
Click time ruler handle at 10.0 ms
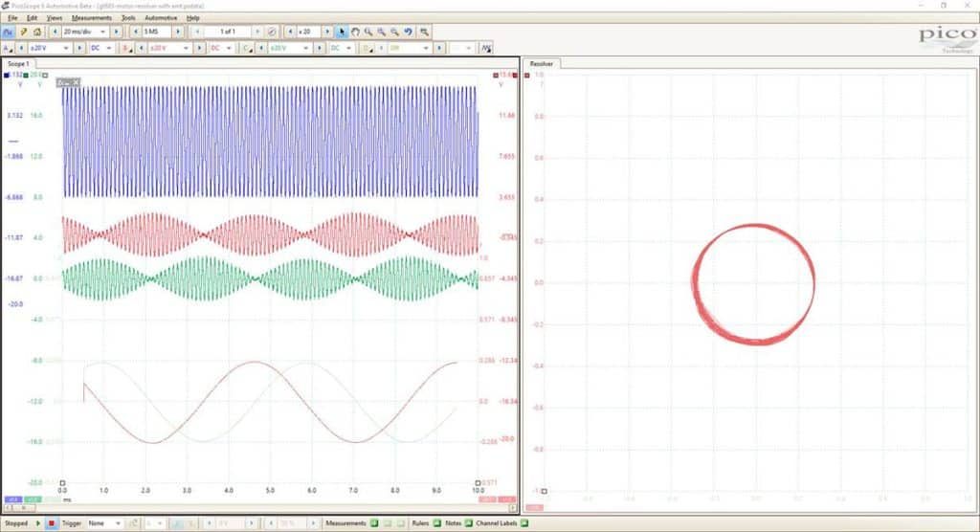click(478, 482)
